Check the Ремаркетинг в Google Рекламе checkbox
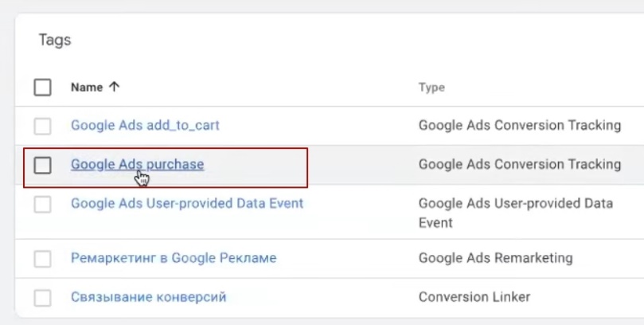 [x=43, y=258]
